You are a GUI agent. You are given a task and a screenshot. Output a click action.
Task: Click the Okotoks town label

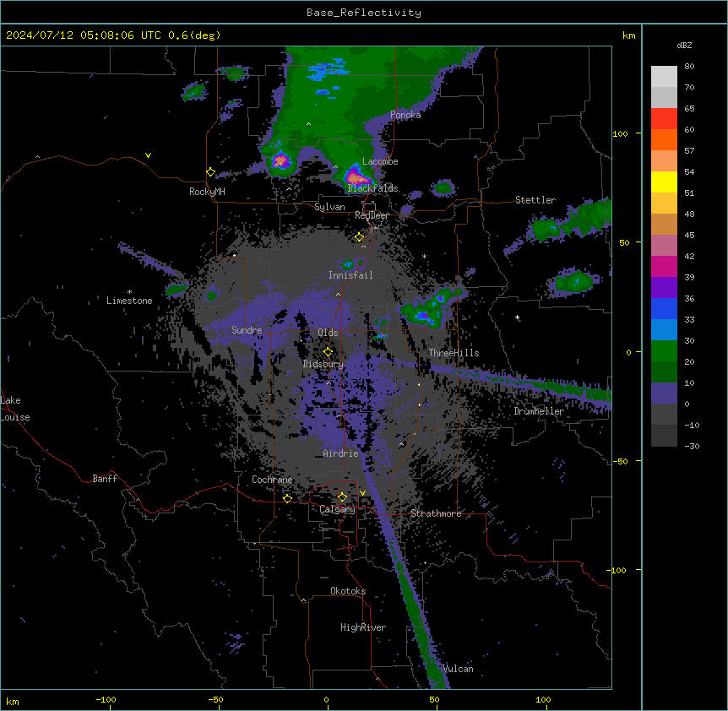[348, 591]
